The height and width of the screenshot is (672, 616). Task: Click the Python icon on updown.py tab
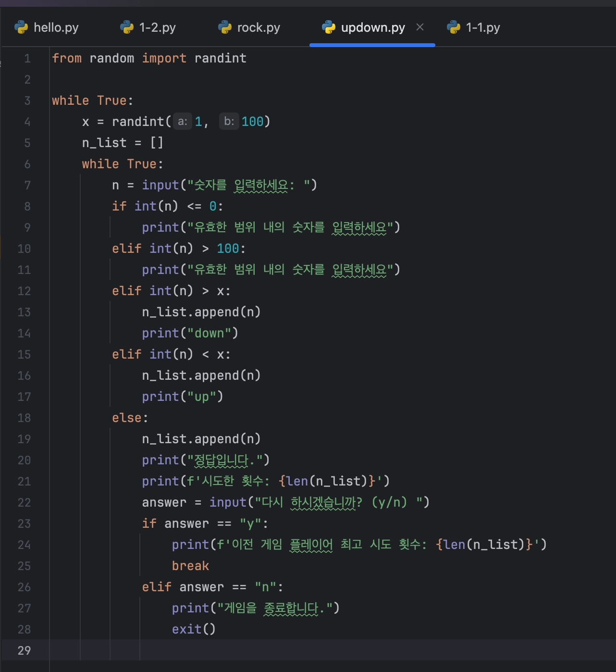click(x=329, y=27)
